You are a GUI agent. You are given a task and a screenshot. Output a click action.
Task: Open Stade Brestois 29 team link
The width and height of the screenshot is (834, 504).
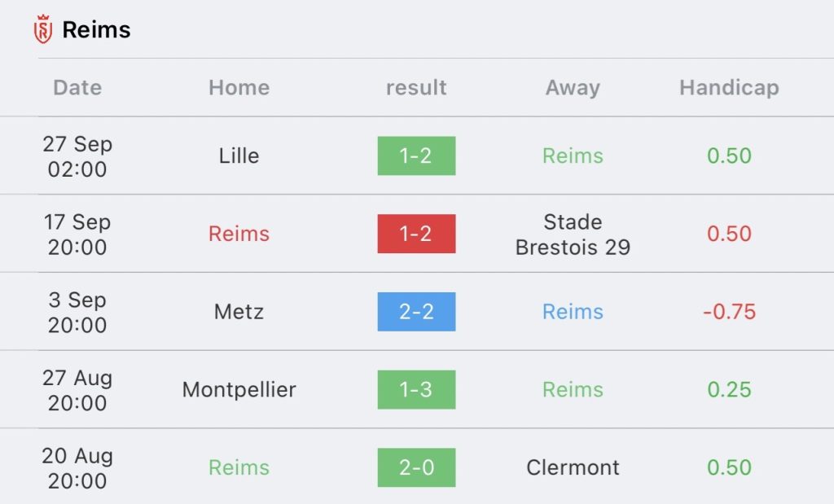[x=573, y=234]
